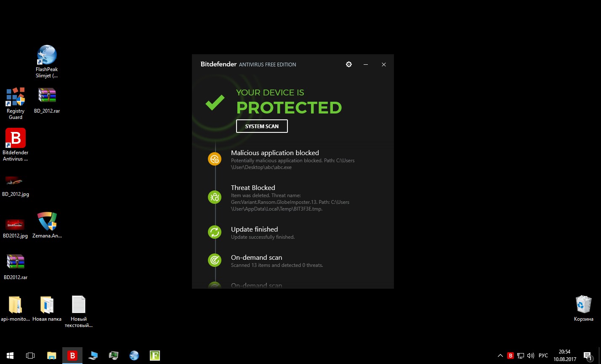The width and height of the screenshot is (601, 364).
Task: Select the BD2012.jpg image file on desktop
Action: [16, 228]
